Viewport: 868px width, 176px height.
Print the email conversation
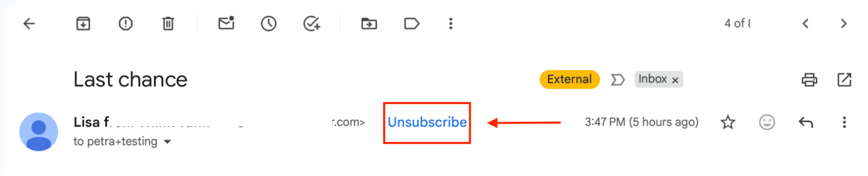(809, 80)
